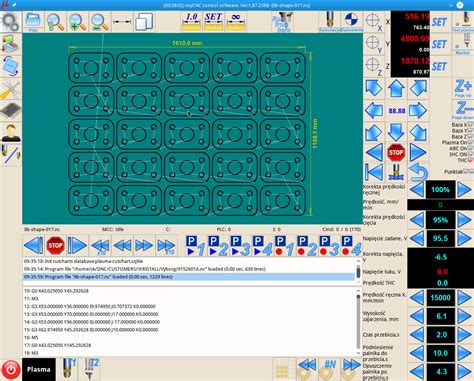Screen dimensions: 474x381
Task: Zoom in with the plus magnifier
Action: point(77,22)
